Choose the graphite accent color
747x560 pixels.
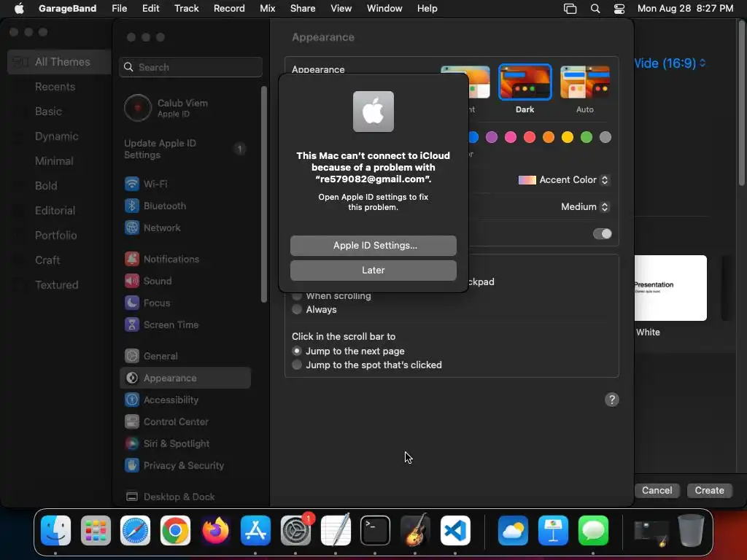[x=605, y=137]
